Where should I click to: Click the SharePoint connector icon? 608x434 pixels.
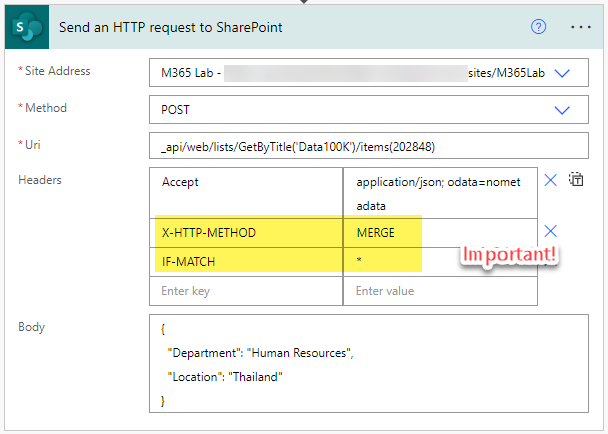(27, 27)
